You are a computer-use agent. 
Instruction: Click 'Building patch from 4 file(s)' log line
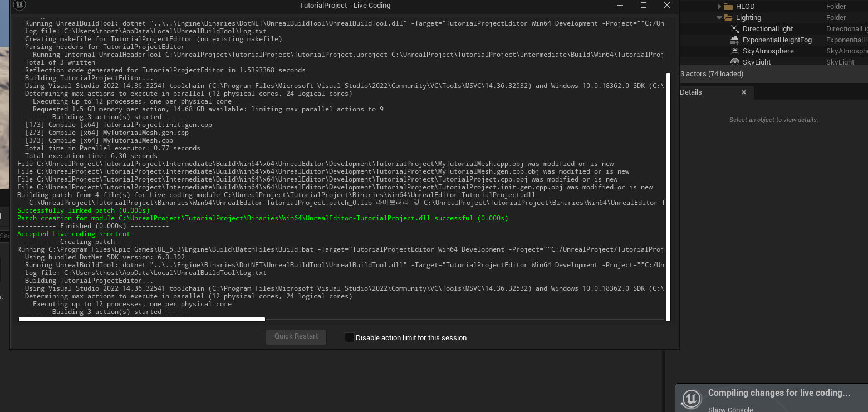(x=276, y=195)
